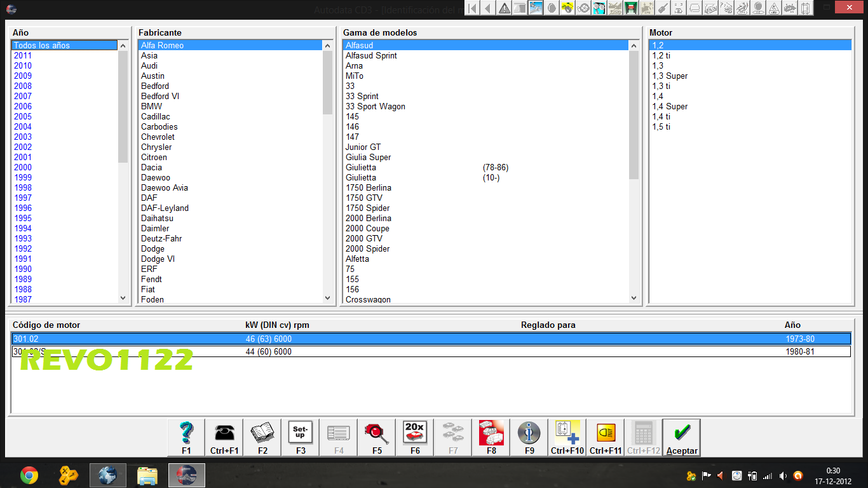Open help with the F1 question mark icon
The width and height of the screenshot is (868, 488).
click(186, 437)
